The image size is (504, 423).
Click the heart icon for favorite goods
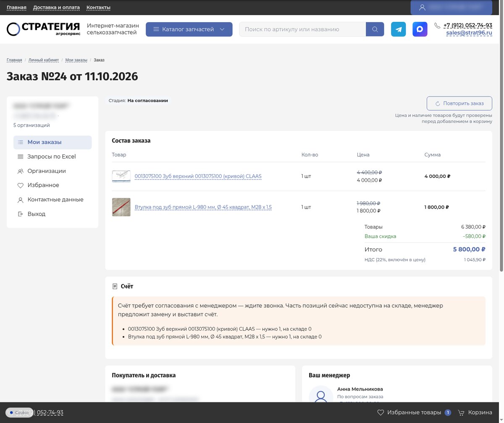[x=381, y=413]
